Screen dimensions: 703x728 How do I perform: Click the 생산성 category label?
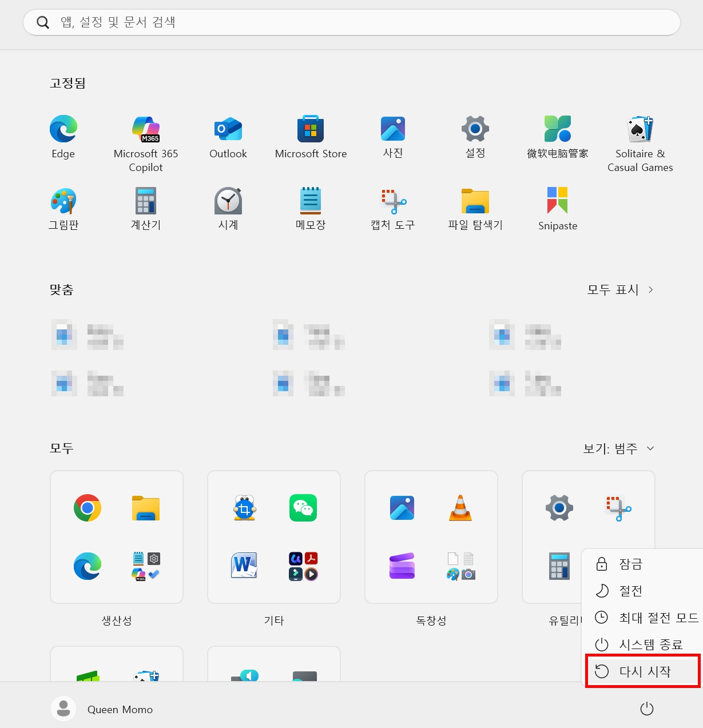pos(117,620)
